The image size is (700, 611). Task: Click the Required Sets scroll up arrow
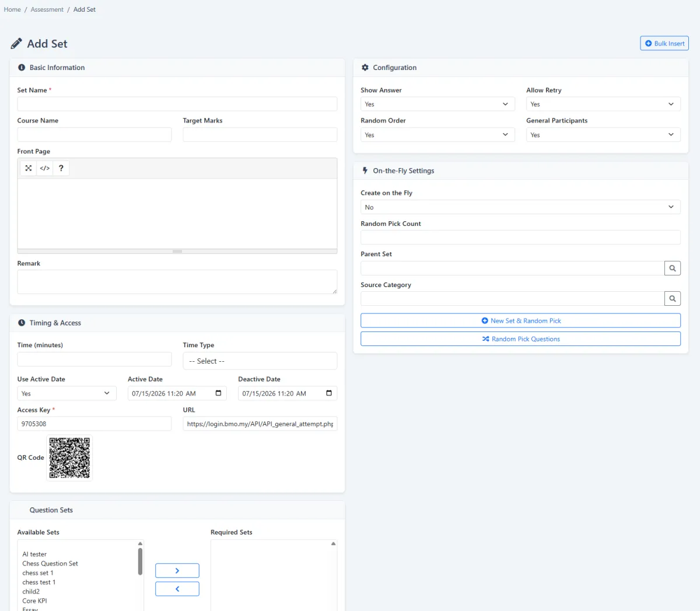point(333,543)
